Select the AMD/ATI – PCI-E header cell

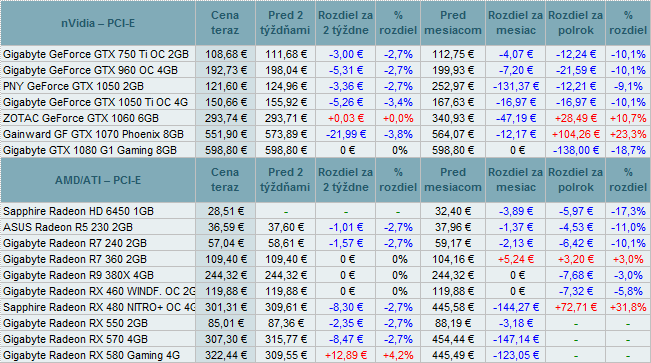point(98,180)
